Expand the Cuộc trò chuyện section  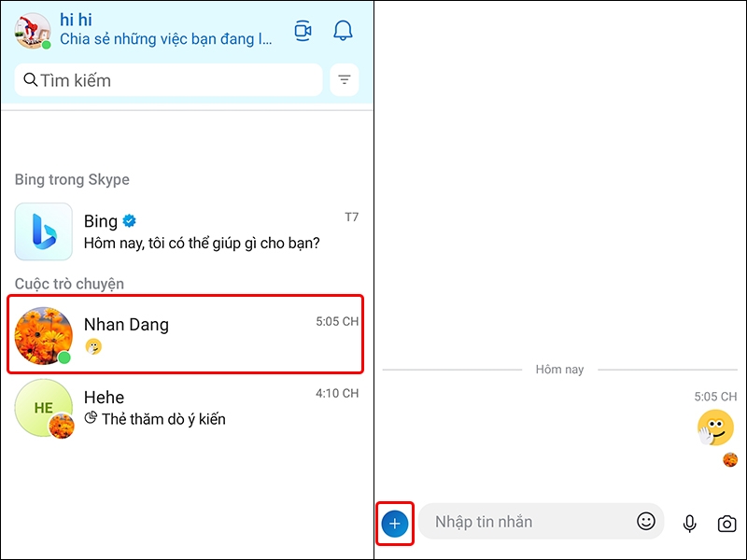coord(69,284)
